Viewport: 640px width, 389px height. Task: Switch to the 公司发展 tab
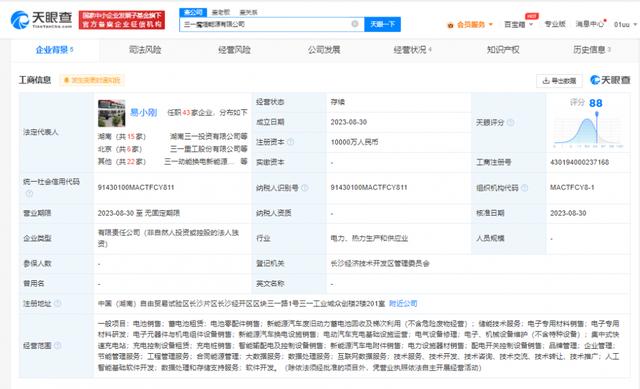324,50
